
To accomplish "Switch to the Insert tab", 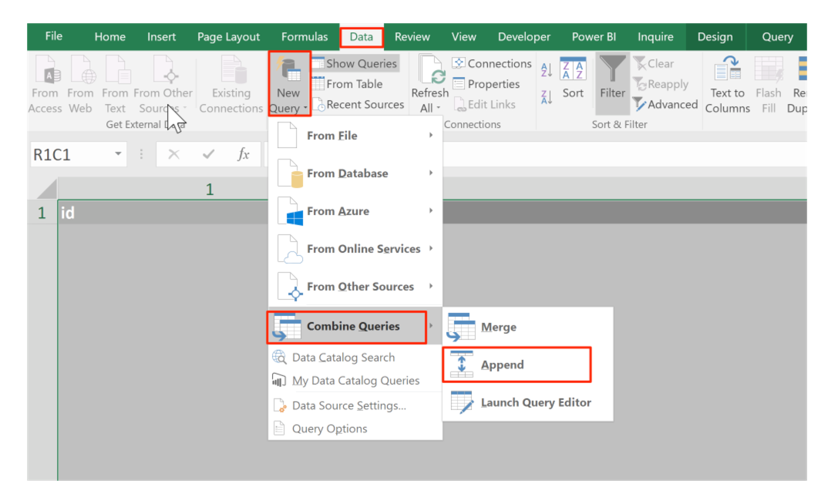I will pyautogui.click(x=162, y=37).
